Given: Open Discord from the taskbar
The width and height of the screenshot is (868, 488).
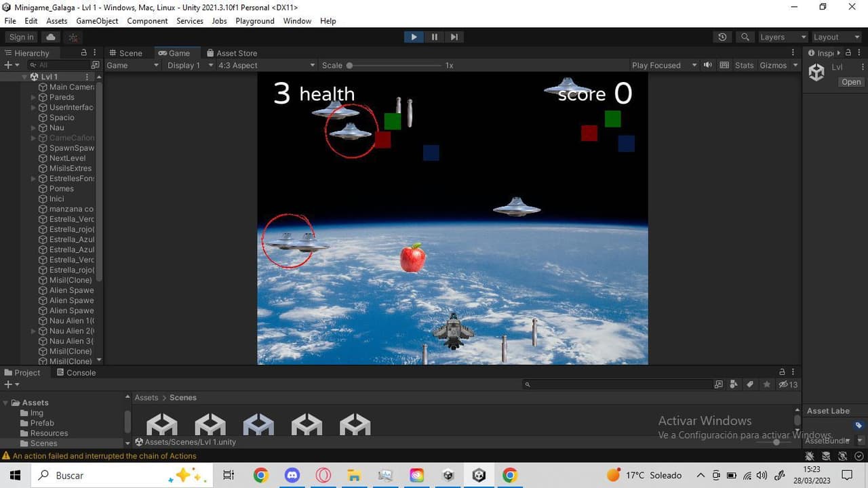Looking at the screenshot, I should pyautogui.click(x=292, y=475).
